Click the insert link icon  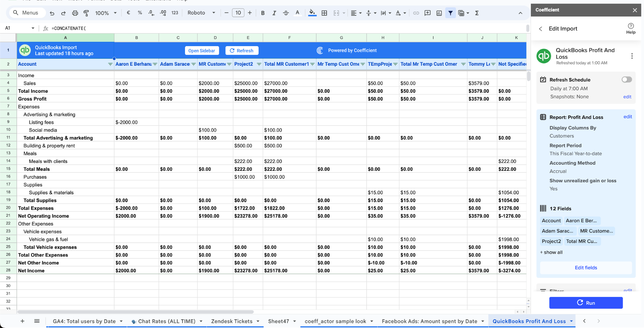pyautogui.click(x=416, y=13)
